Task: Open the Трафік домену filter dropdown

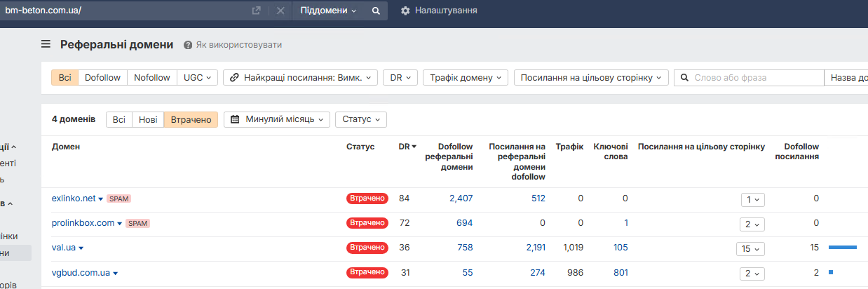Action: click(x=465, y=78)
